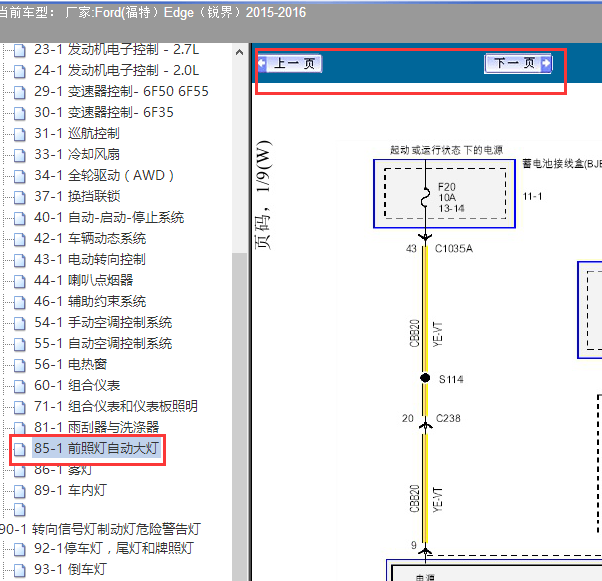
Task: Click document icon beside 93-1 倒车灯
Action: pyautogui.click(x=20, y=570)
